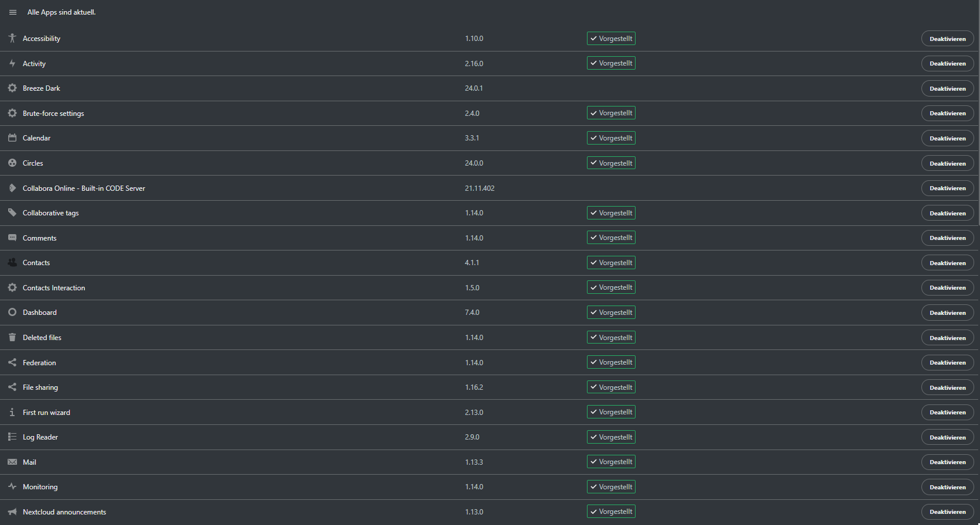Select the Nextcloud announcements app name
Screen dimensions: 980x525
(64, 512)
